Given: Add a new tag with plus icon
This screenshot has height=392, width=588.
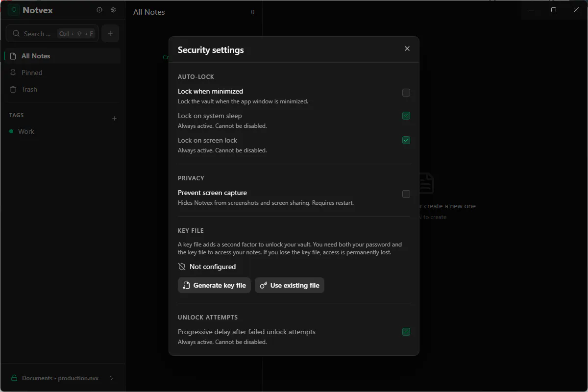Looking at the screenshot, I should click(115, 118).
